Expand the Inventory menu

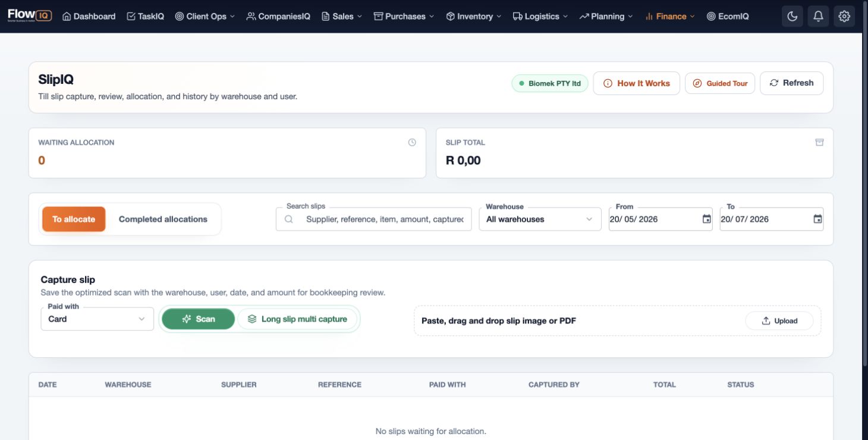click(474, 17)
